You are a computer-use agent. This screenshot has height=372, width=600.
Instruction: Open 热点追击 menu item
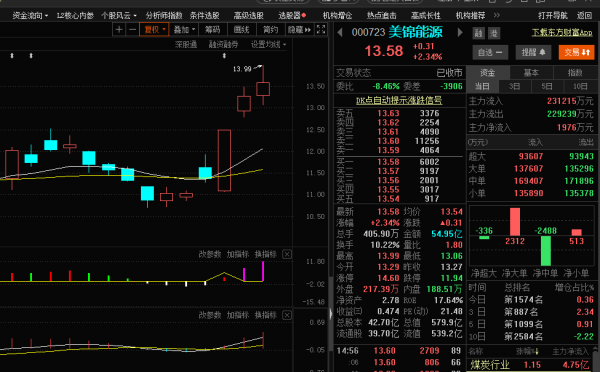(x=382, y=16)
